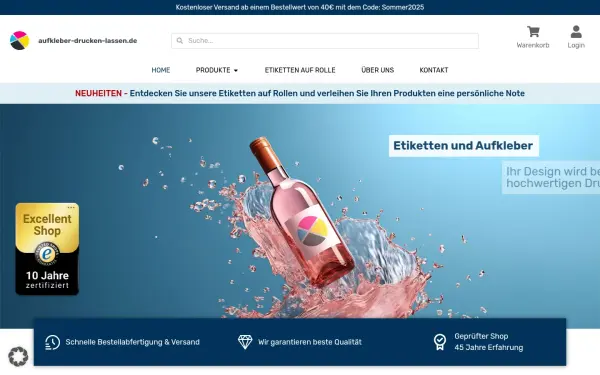Go to the Home menu item

(161, 70)
